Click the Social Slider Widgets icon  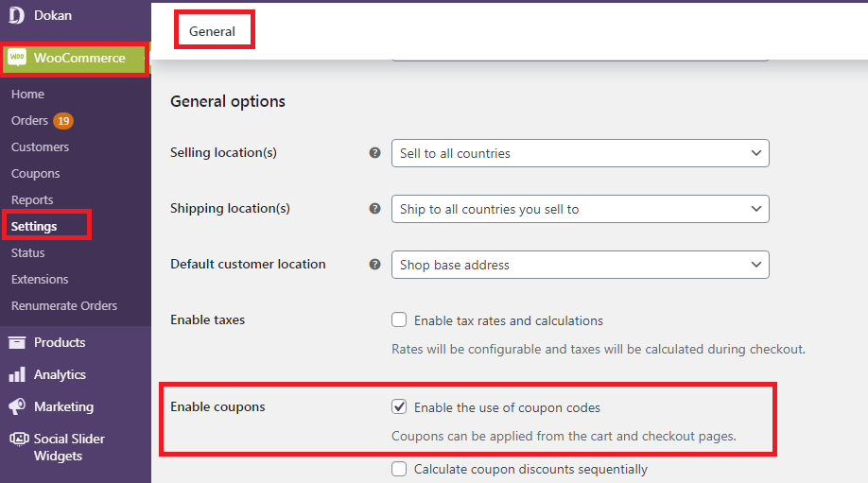click(19, 439)
